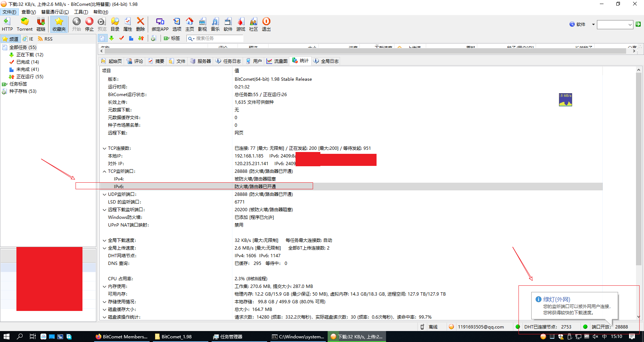Open task 属性 properties

(x=128, y=24)
